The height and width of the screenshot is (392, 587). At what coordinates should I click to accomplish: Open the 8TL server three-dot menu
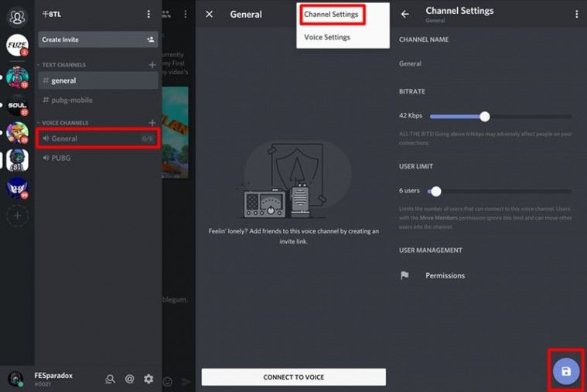pyautogui.click(x=148, y=14)
